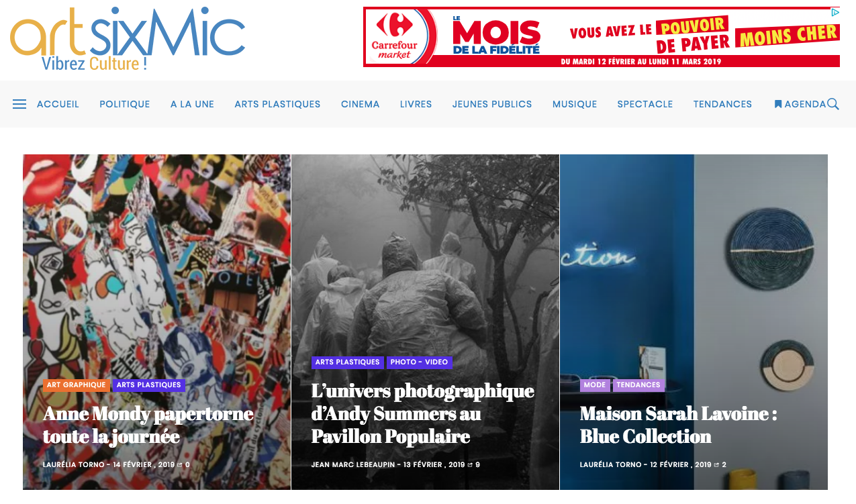
Task: Select the TENDANCES navigation item
Action: tap(722, 104)
